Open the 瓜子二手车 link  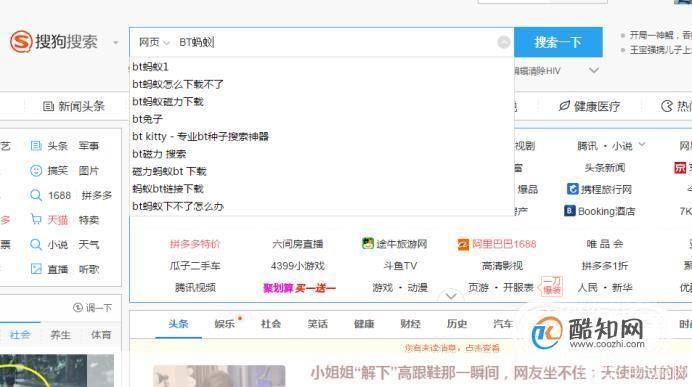tap(195, 266)
